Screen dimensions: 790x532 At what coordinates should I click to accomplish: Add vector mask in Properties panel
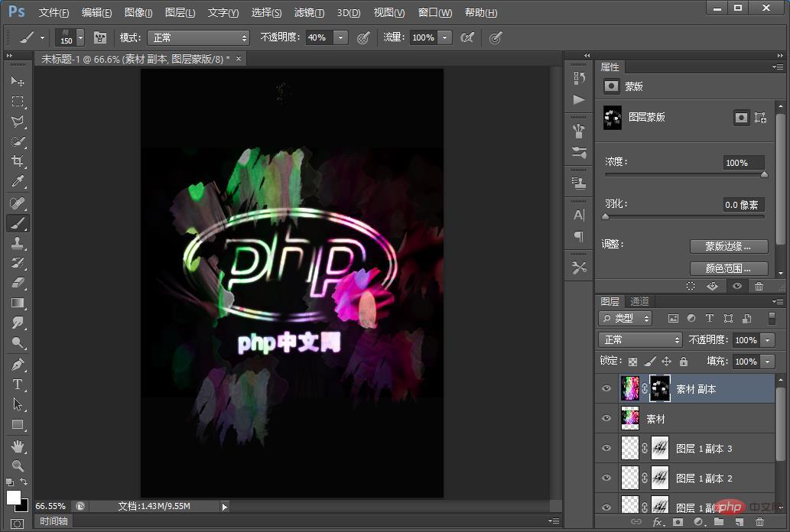coord(760,118)
